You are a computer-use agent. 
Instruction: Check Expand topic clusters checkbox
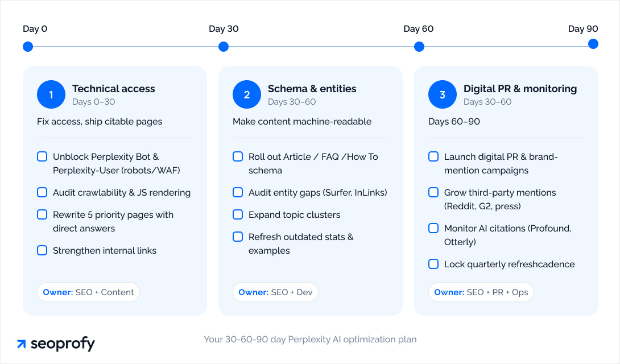tap(238, 214)
